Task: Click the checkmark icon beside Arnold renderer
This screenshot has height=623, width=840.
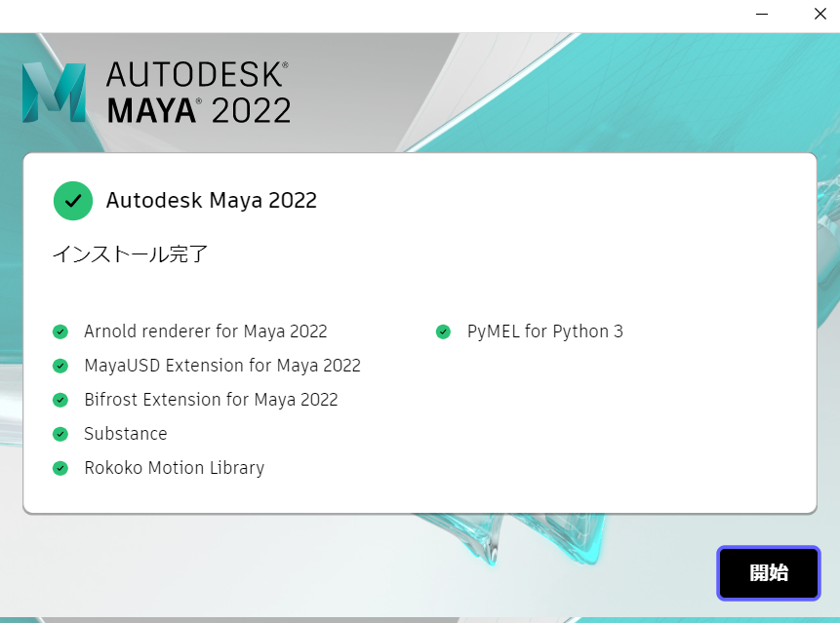Action: (x=60, y=331)
